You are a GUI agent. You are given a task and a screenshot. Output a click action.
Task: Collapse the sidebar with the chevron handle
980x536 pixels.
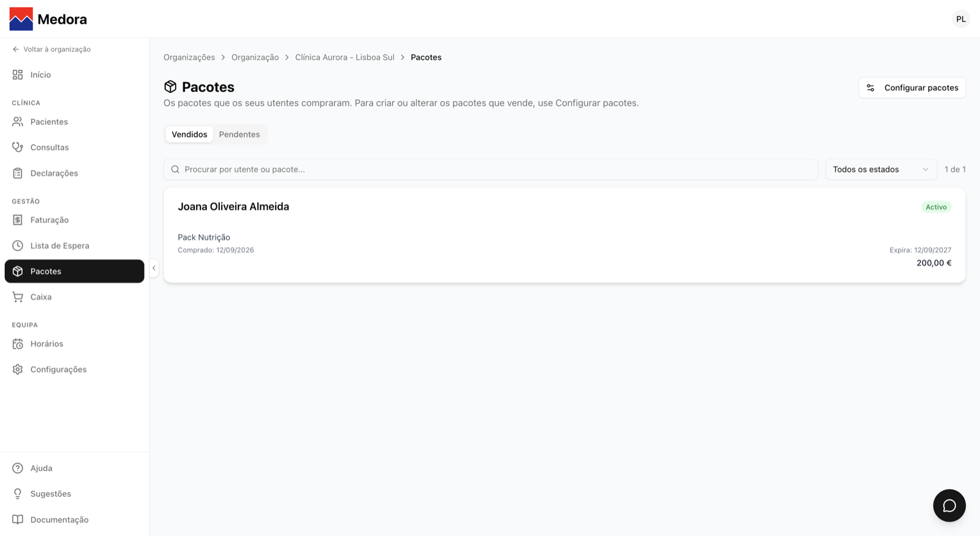point(154,268)
